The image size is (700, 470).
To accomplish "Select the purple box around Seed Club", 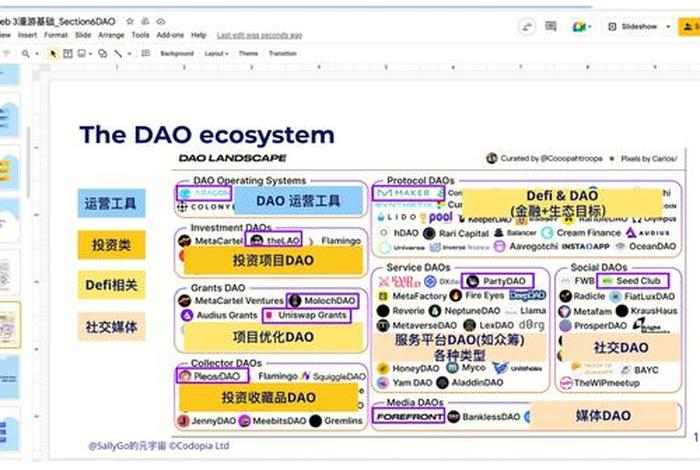I will click(x=633, y=281).
